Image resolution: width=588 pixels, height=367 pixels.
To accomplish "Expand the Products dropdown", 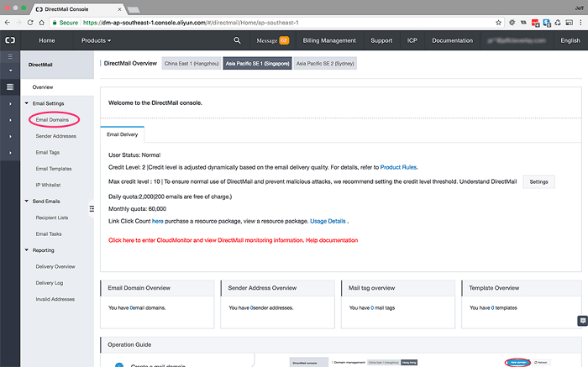I will (96, 40).
